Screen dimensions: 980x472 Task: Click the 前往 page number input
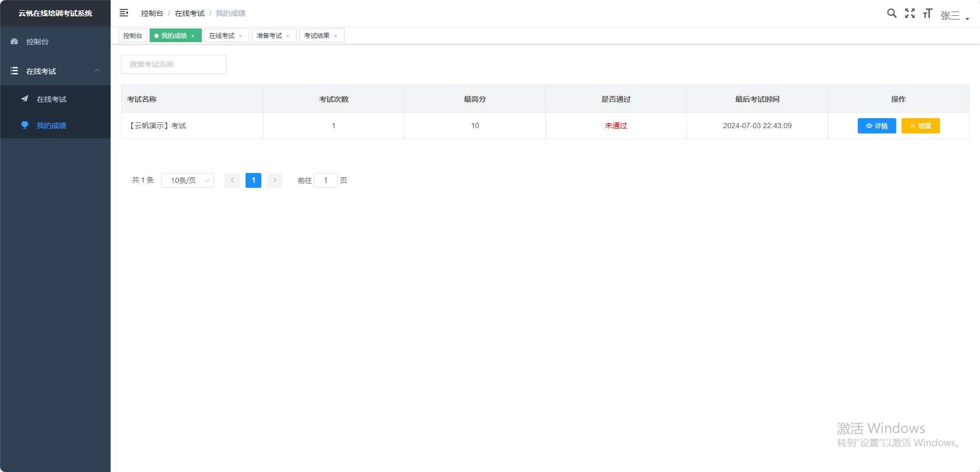tap(326, 180)
